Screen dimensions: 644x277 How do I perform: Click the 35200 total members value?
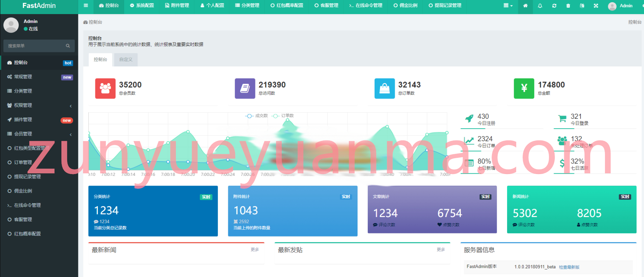130,85
